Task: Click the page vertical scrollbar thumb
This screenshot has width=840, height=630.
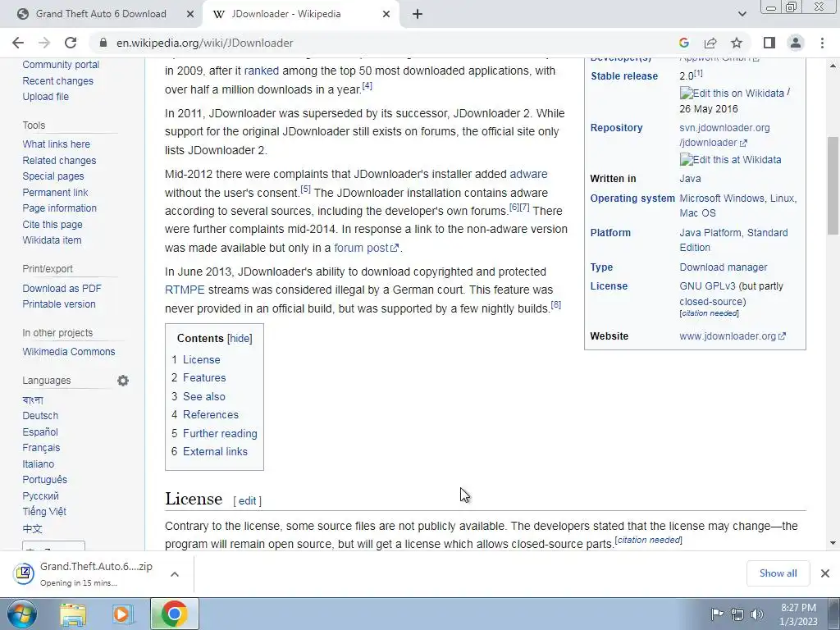Action: [x=833, y=185]
